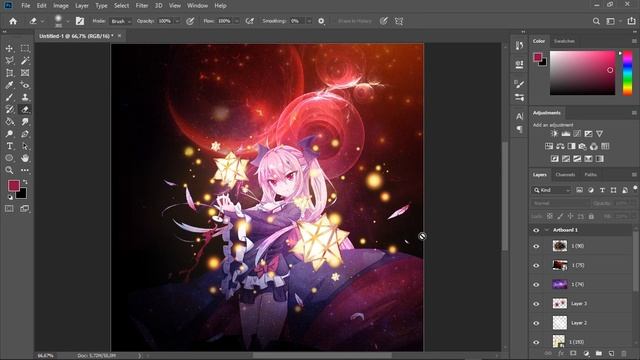Click the Search icon in options bar
The height and width of the screenshot is (360, 640).
(x=596, y=21)
